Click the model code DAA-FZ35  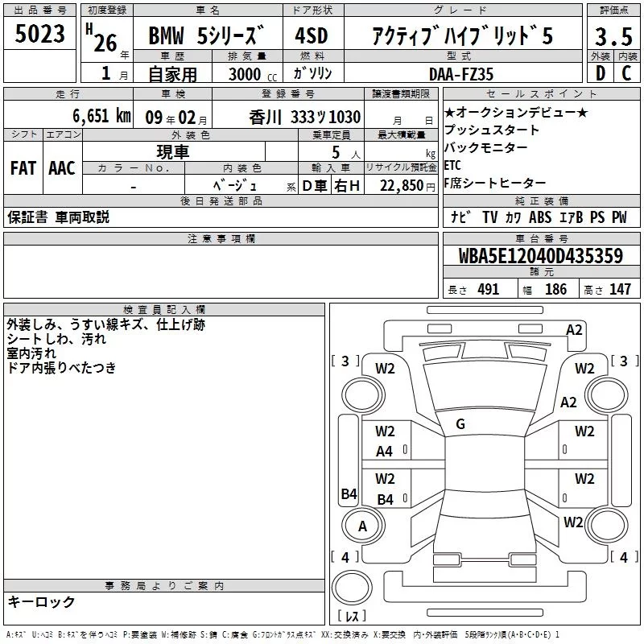[x=461, y=74]
